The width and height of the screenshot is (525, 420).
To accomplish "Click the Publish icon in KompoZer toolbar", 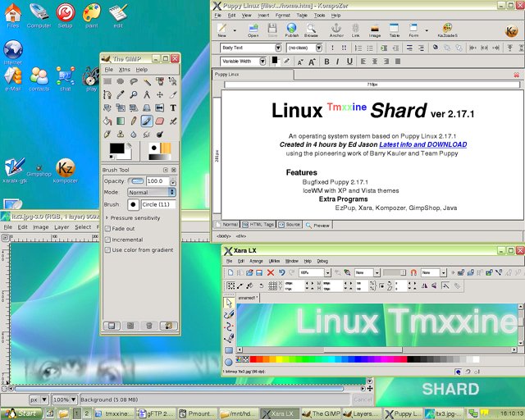I will point(292,30).
